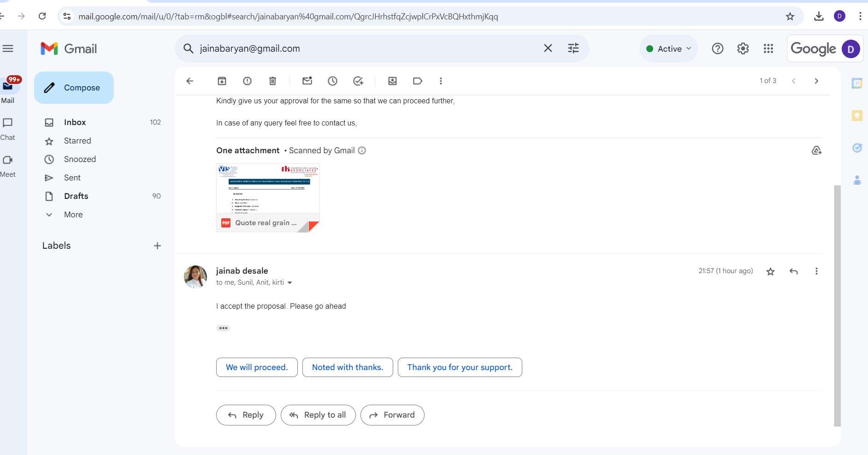The width and height of the screenshot is (868, 455).
Task: Go to the Drafts folder
Action: (x=76, y=196)
